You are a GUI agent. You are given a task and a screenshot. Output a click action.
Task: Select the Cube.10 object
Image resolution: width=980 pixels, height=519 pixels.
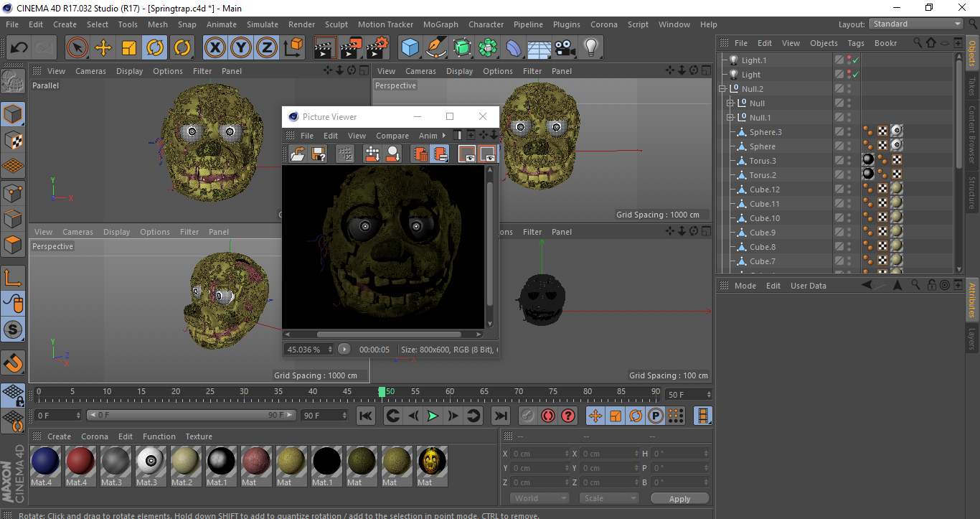(x=764, y=218)
